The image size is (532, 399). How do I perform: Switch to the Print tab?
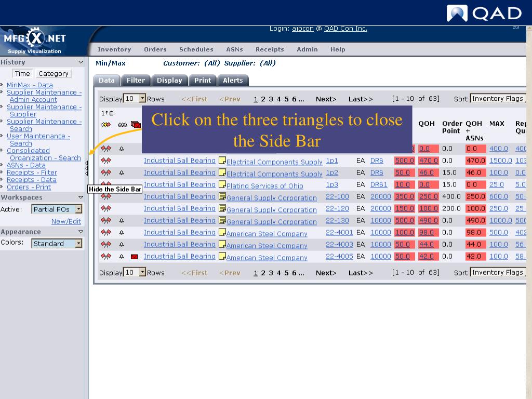[x=203, y=81]
